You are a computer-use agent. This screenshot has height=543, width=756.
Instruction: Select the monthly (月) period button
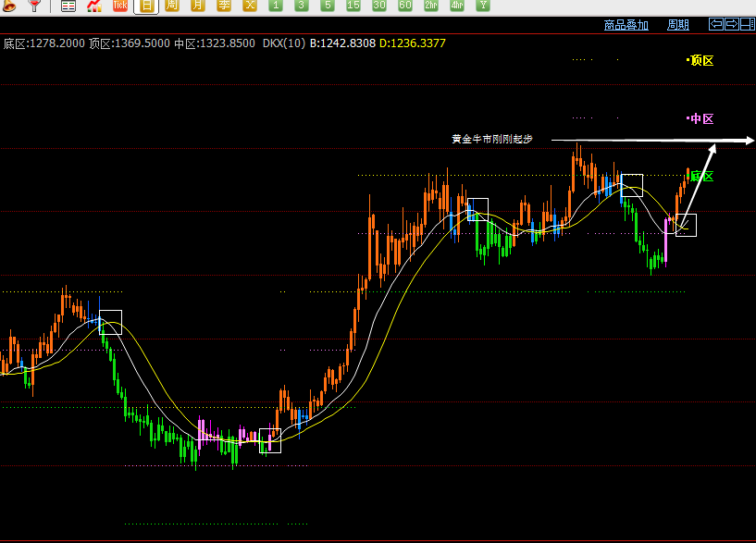[198, 6]
